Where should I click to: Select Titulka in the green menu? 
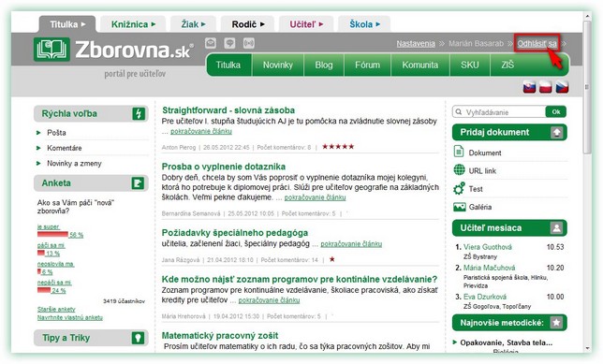[x=228, y=65]
